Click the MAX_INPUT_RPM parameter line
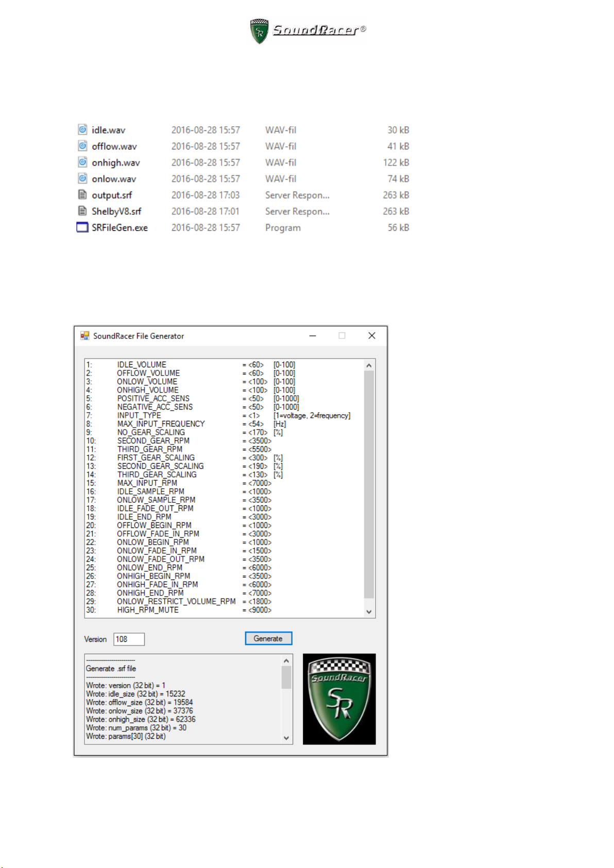 click(179, 483)
